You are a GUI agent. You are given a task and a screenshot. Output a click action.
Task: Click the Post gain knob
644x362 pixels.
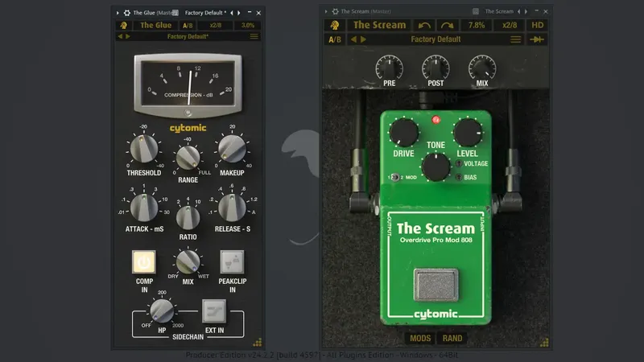click(x=436, y=68)
